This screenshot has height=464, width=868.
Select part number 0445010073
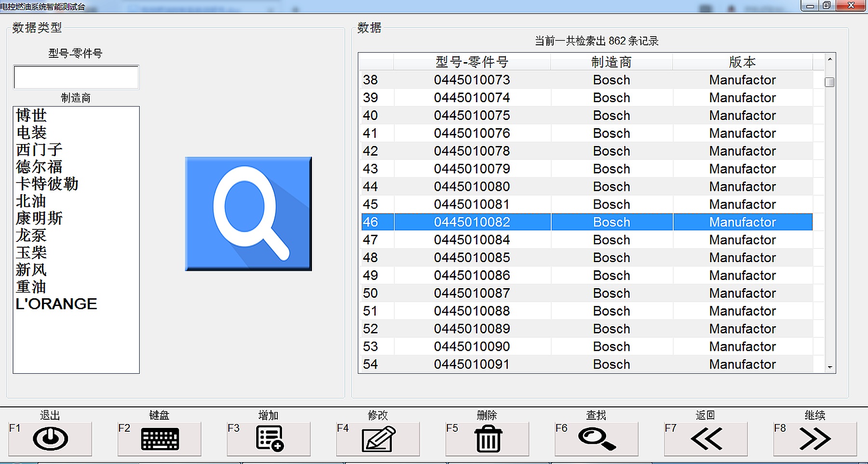click(x=472, y=80)
